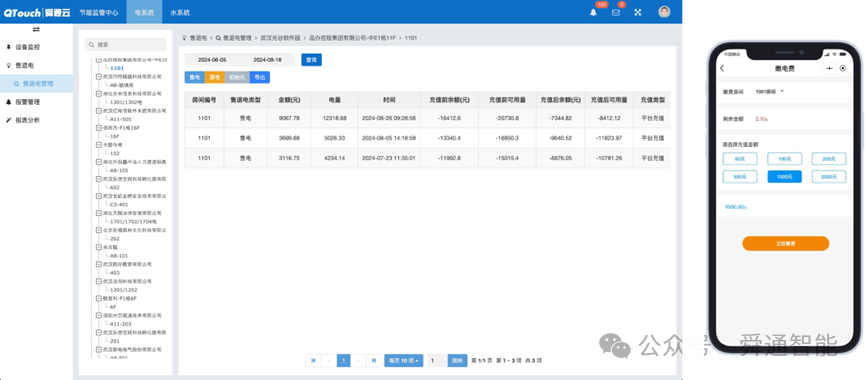
Task: Click the grey 初始化 button
Action: click(x=237, y=77)
